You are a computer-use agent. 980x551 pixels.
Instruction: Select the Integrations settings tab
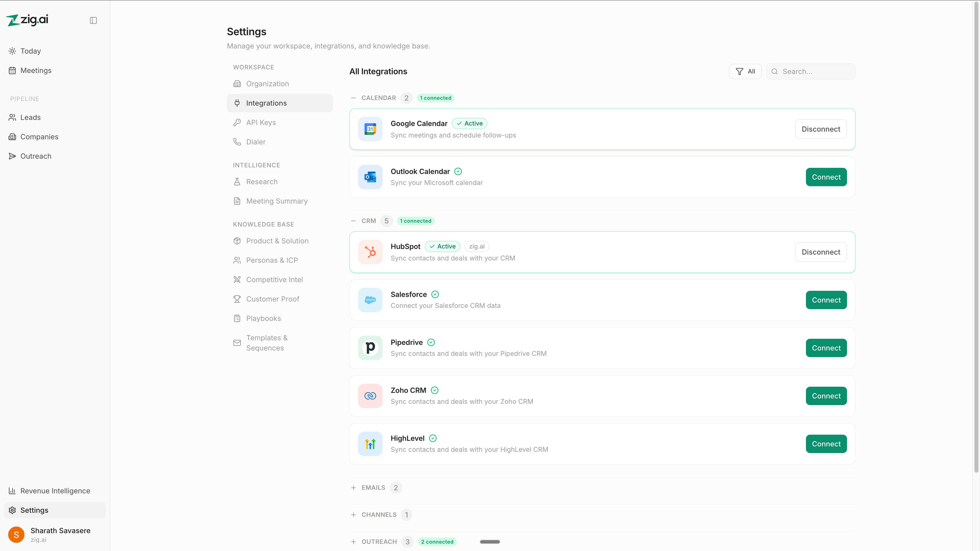(x=280, y=103)
